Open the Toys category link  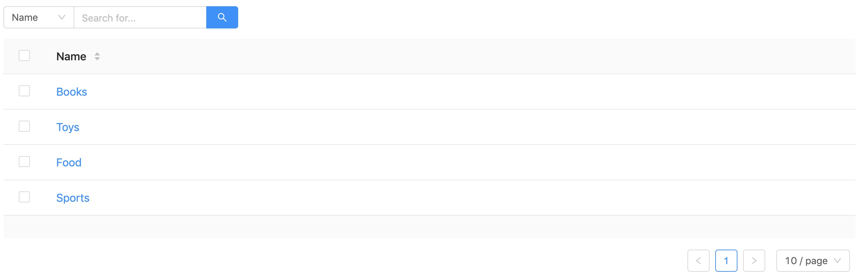pos(68,127)
